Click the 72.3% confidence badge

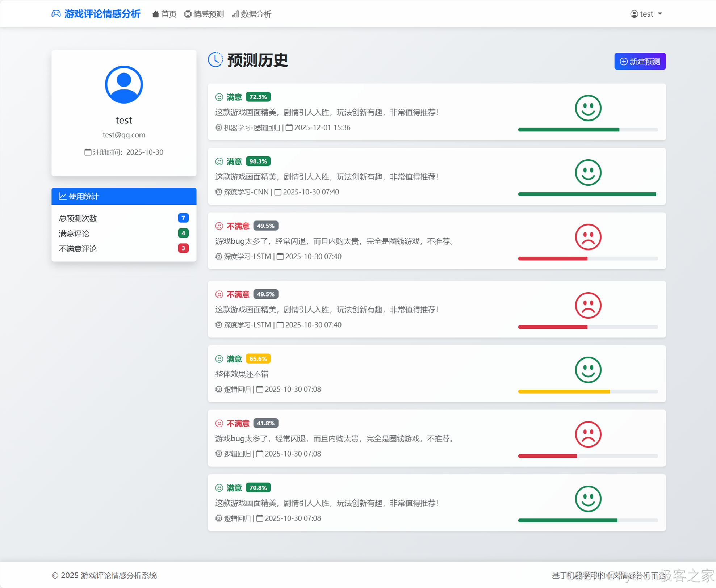(x=258, y=97)
